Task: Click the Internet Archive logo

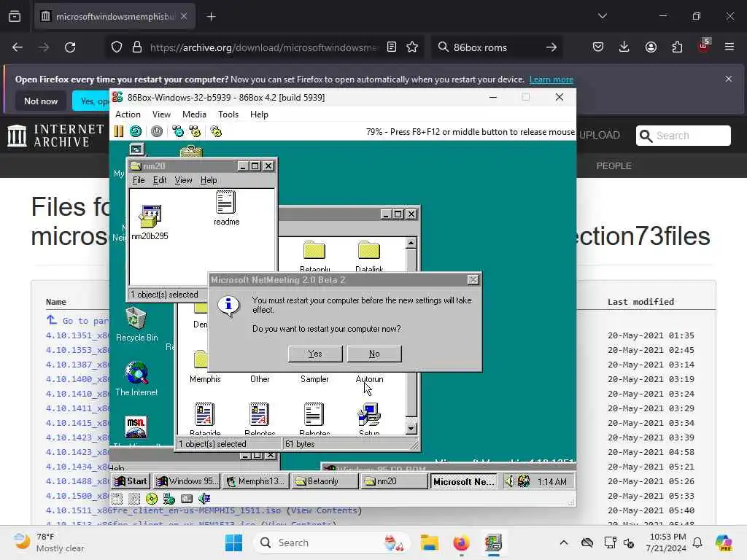Action: pos(55,135)
